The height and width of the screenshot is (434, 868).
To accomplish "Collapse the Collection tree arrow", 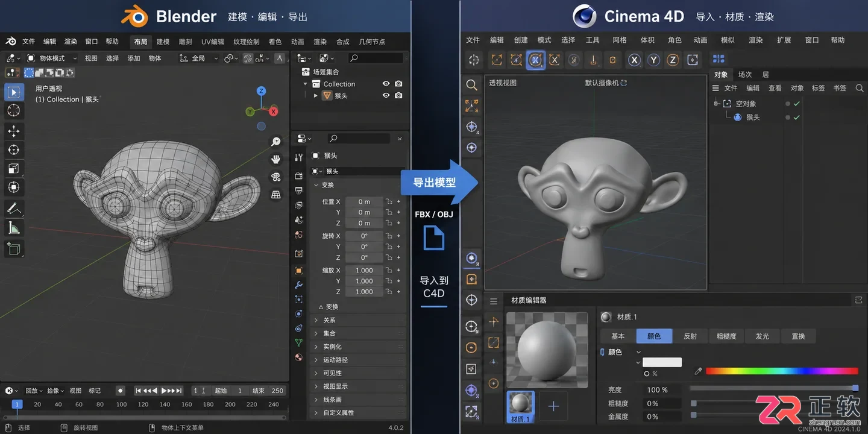I will 306,84.
